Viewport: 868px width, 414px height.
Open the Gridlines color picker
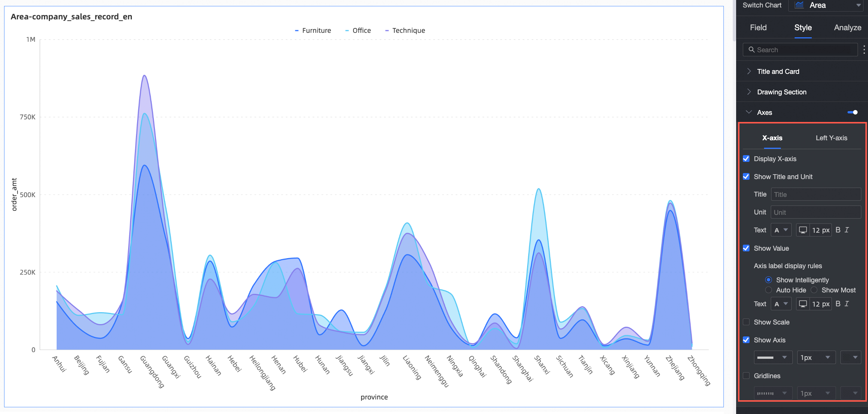851,393
